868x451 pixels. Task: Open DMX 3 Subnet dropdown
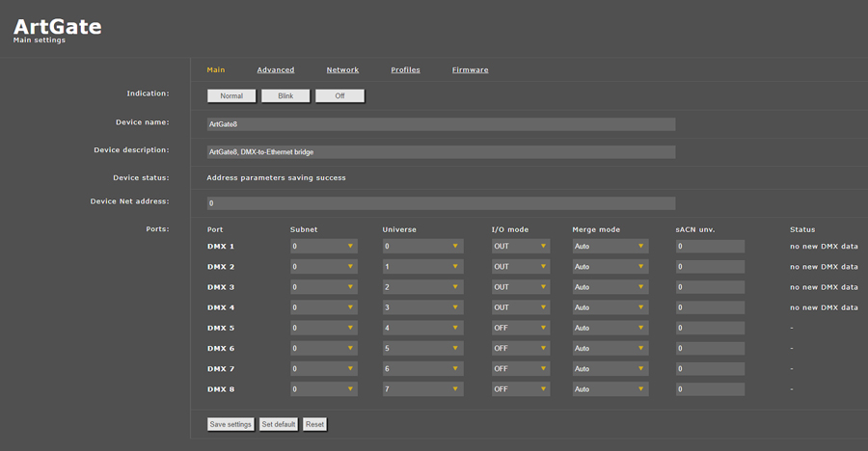pyautogui.click(x=324, y=287)
